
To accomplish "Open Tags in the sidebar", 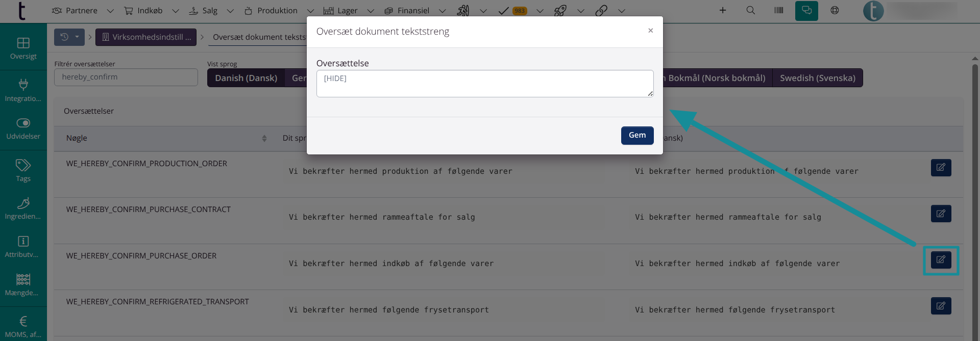I will click(x=23, y=170).
